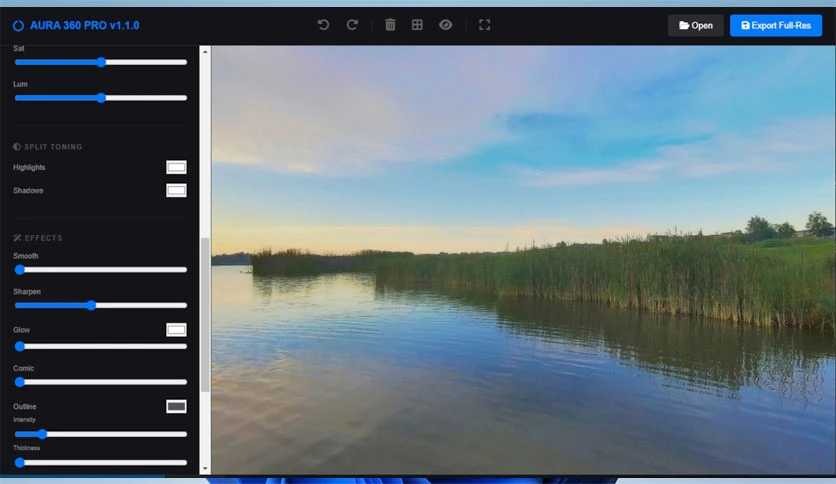Click the sidebar scrollbar thumb
The image size is (836, 484).
coord(205,314)
